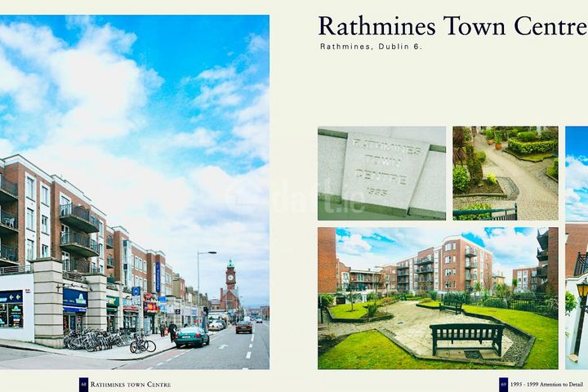Click the page number 69 box
588x392 pixels.
(x=504, y=385)
